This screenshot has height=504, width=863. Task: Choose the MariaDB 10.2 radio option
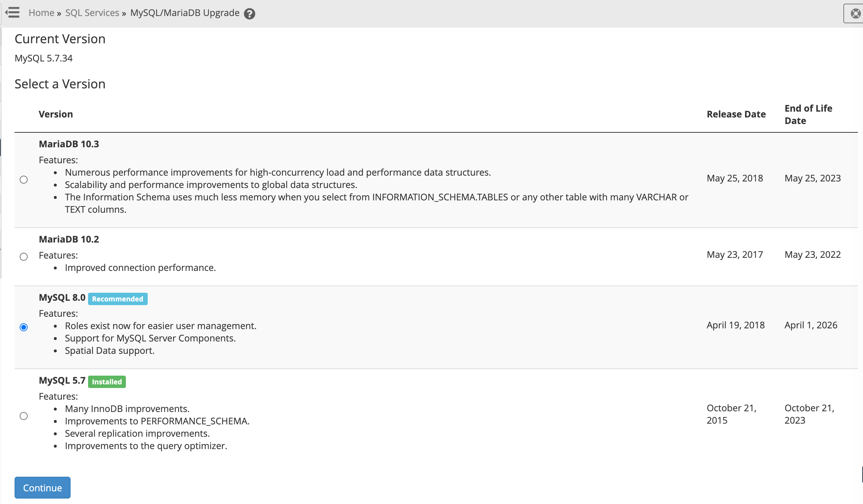tap(24, 257)
